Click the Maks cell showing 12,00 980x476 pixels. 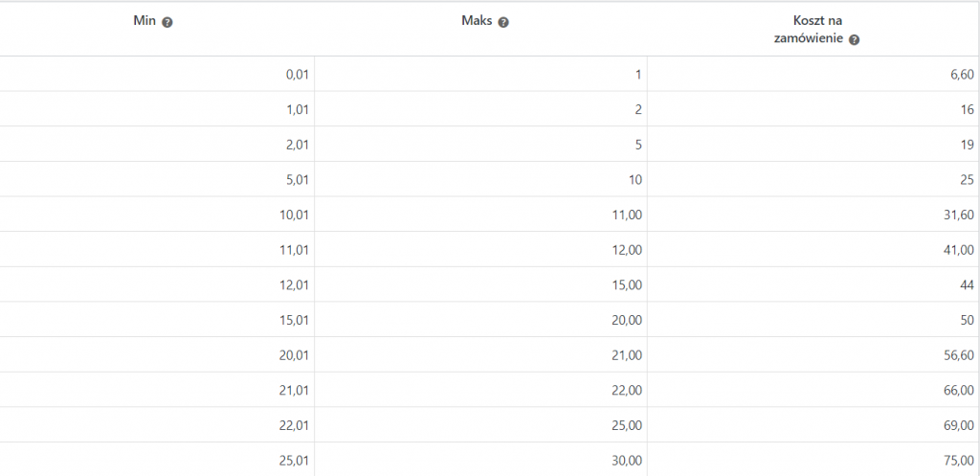pyautogui.click(x=480, y=250)
